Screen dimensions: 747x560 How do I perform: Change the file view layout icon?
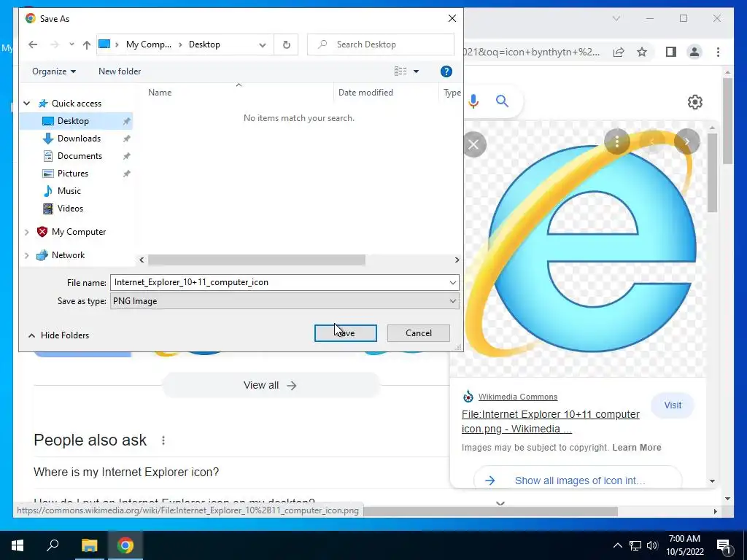point(400,71)
